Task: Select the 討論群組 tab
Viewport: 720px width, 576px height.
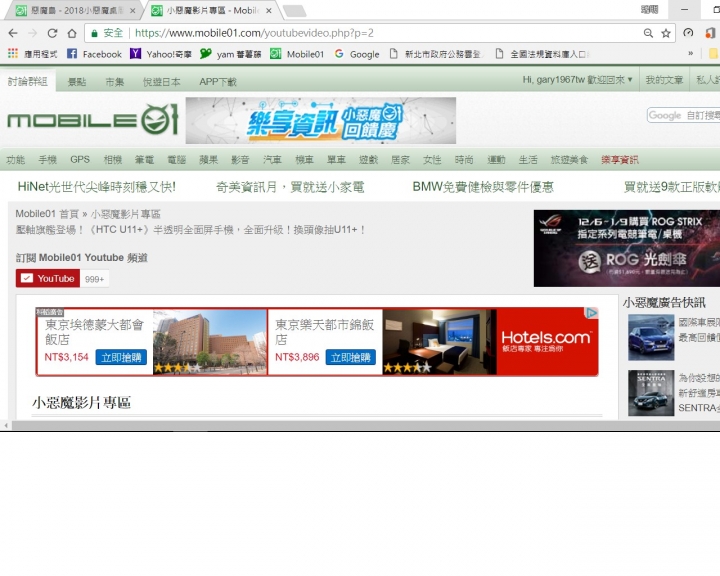Action: coord(28,81)
